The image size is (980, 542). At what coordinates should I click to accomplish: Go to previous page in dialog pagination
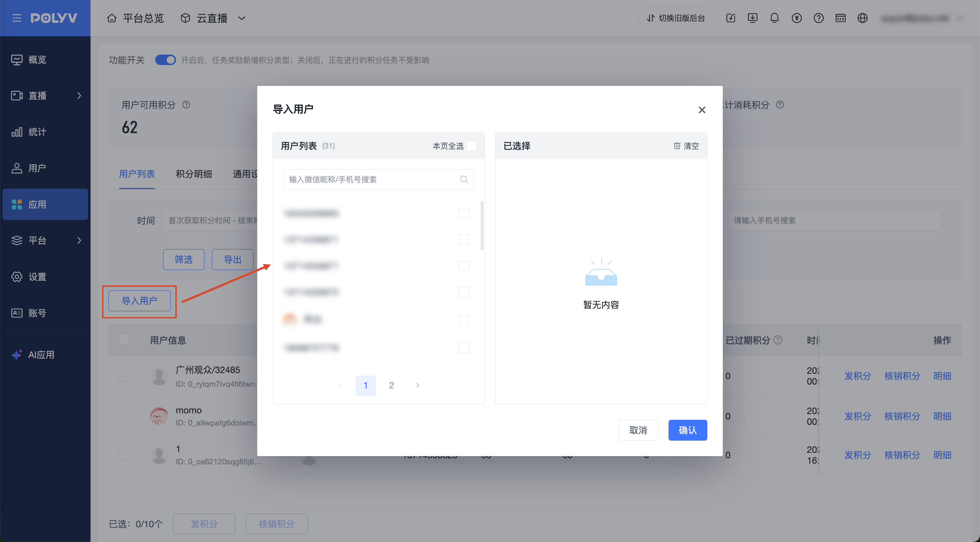[x=340, y=385]
